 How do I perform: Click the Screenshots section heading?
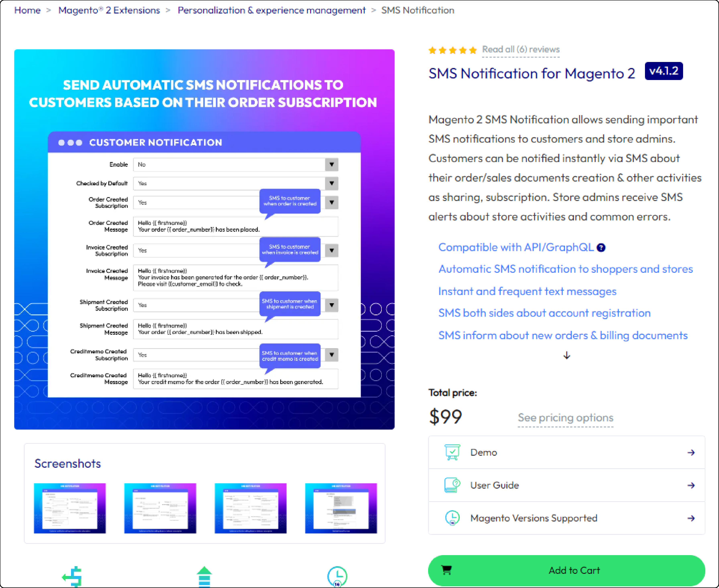coord(67,463)
